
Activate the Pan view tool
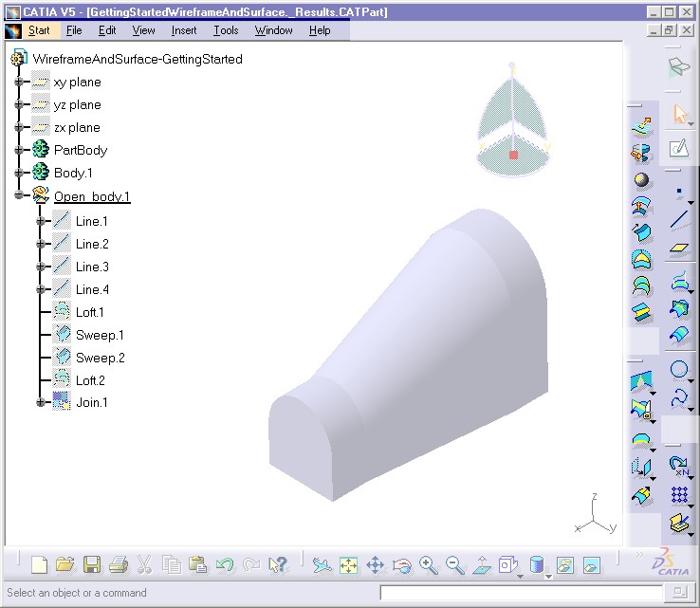375,565
